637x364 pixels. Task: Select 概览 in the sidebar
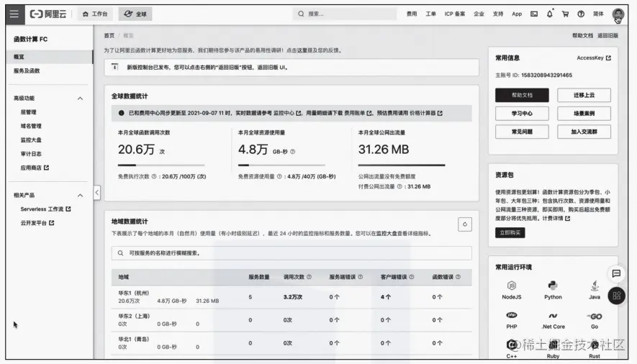(50, 57)
